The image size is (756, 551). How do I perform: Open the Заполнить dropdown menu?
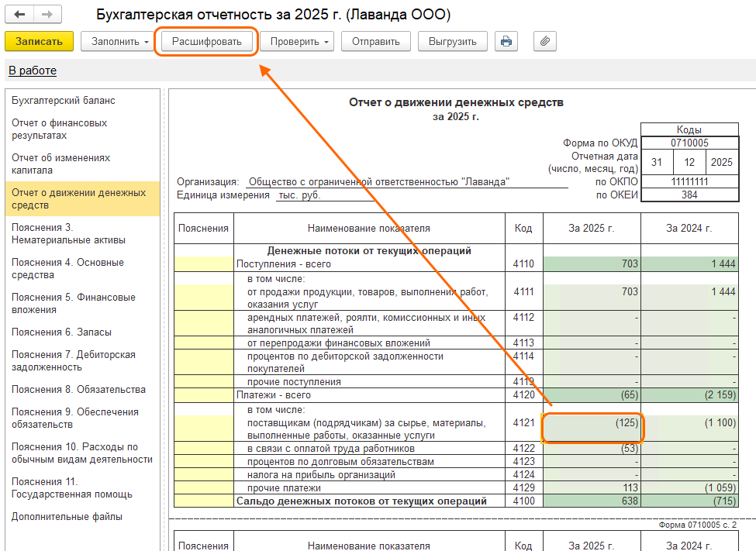(116, 41)
